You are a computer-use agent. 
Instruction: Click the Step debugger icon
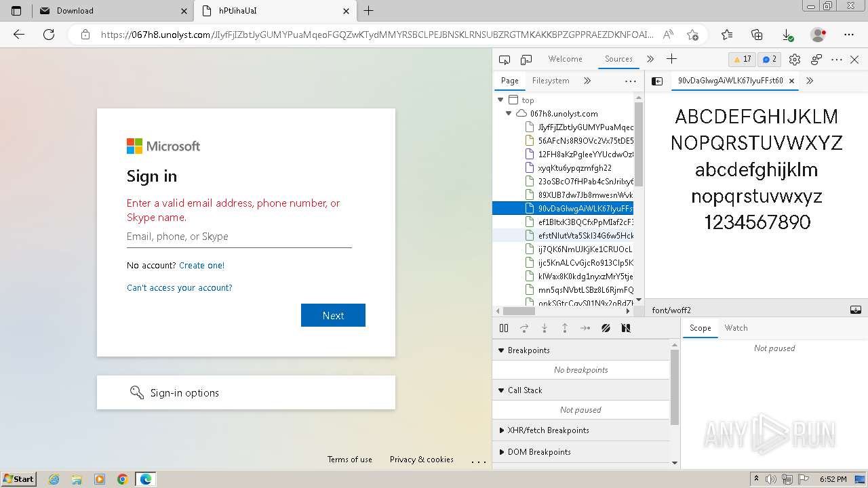[585, 328]
